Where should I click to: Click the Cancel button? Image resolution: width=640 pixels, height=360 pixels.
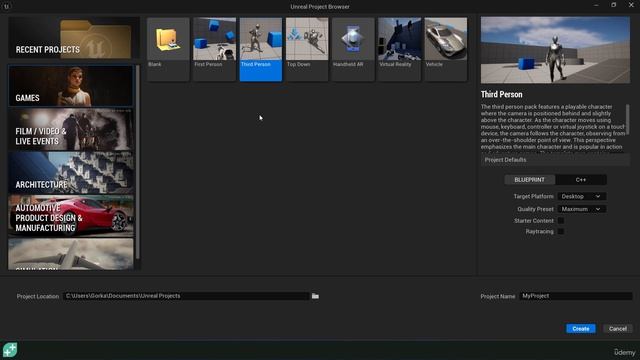tap(618, 329)
